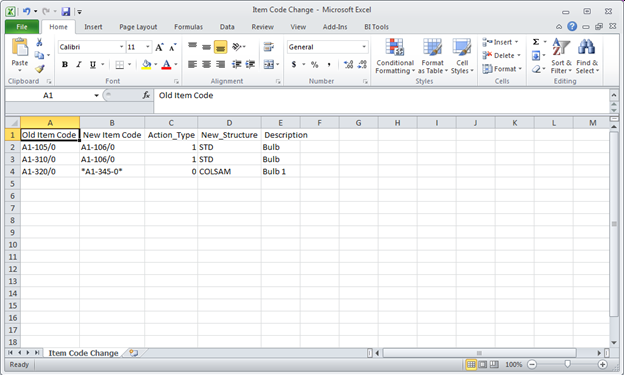Image resolution: width=625 pixels, height=375 pixels.
Task: Click the Save floppy disk icon
Action: [66, 12]
